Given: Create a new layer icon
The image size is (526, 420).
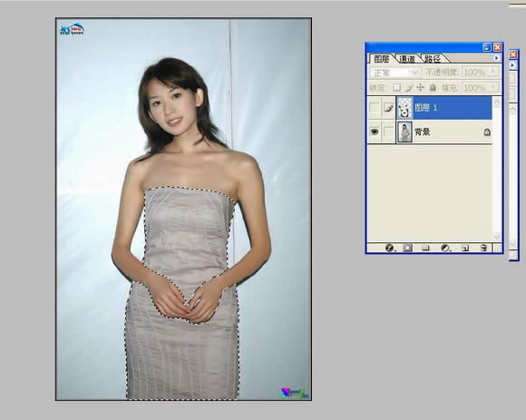Looking at the screenshot, I should pyautogui.click(x=465, y=249).
